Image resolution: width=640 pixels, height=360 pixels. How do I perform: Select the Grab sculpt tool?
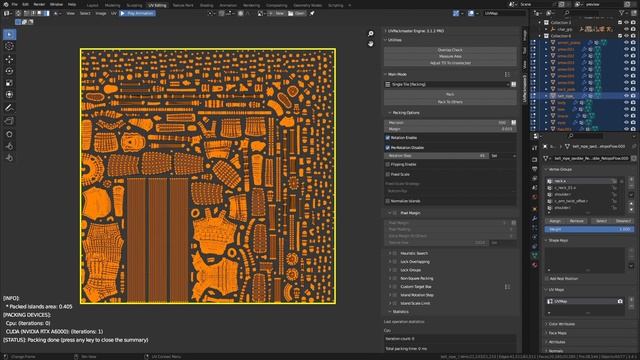pos(9,134)
